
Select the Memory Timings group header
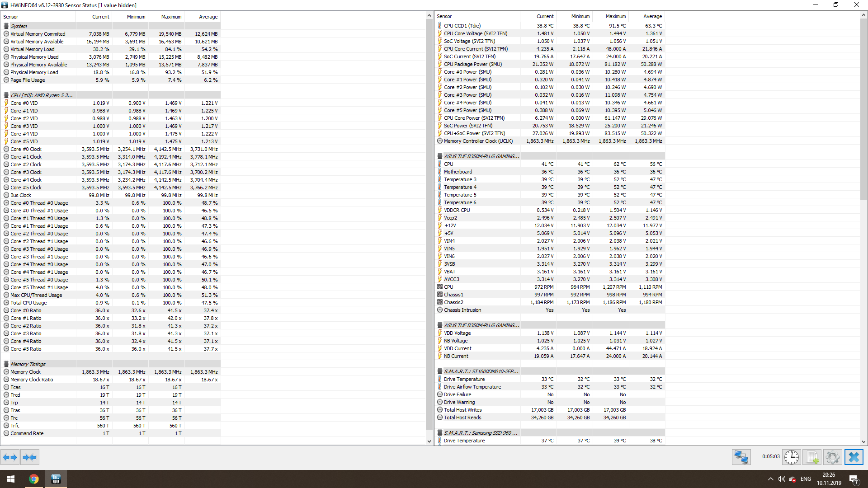pos(28,364)
